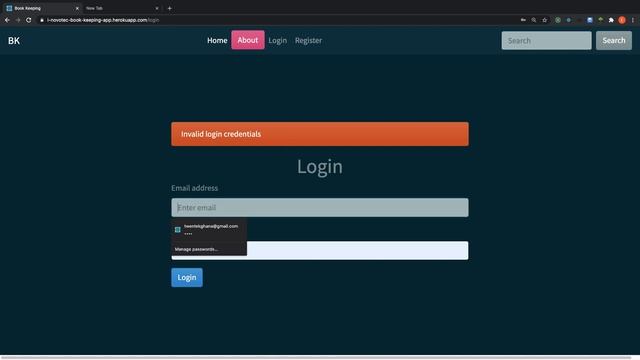This screenshot has height=360, width=640.
Task: Open the Chrome three-dot menu
Action: coord(633,20)
